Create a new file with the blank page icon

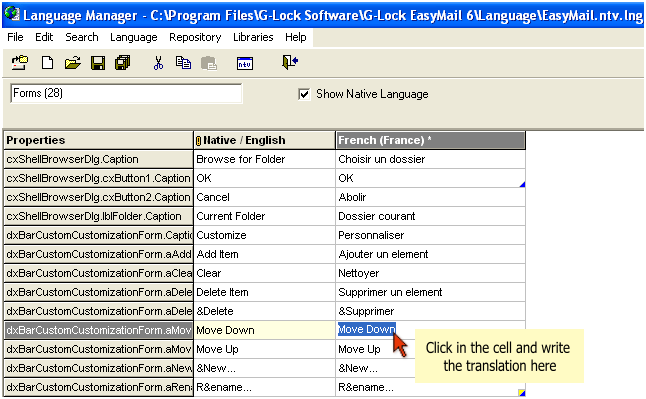pyautogui.click(x=47, y=63)
